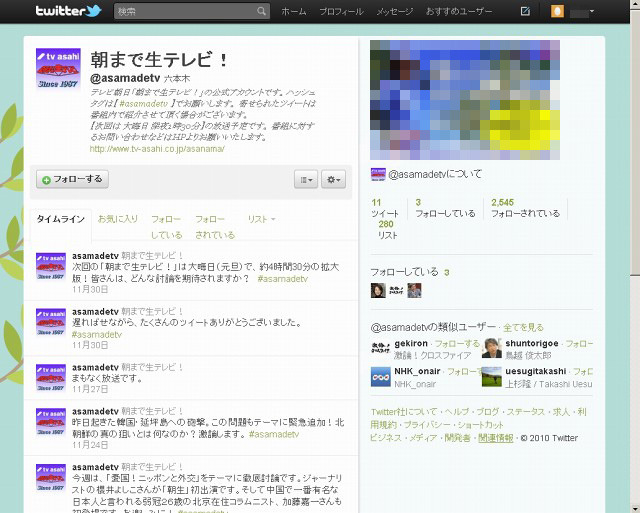
Task: Go to ホーム in navigation bar
Action: 293,11
